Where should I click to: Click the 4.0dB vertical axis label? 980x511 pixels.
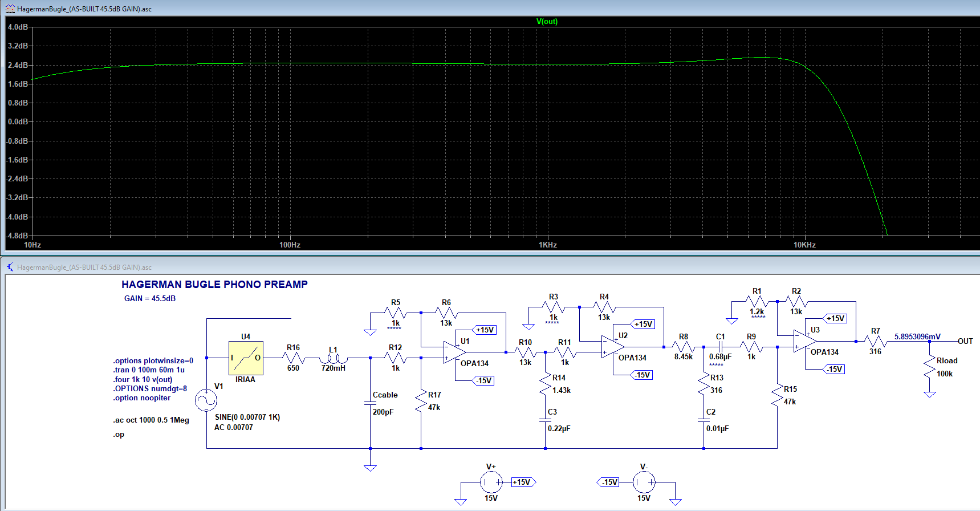pyautogui.click(x=17, y=27)
